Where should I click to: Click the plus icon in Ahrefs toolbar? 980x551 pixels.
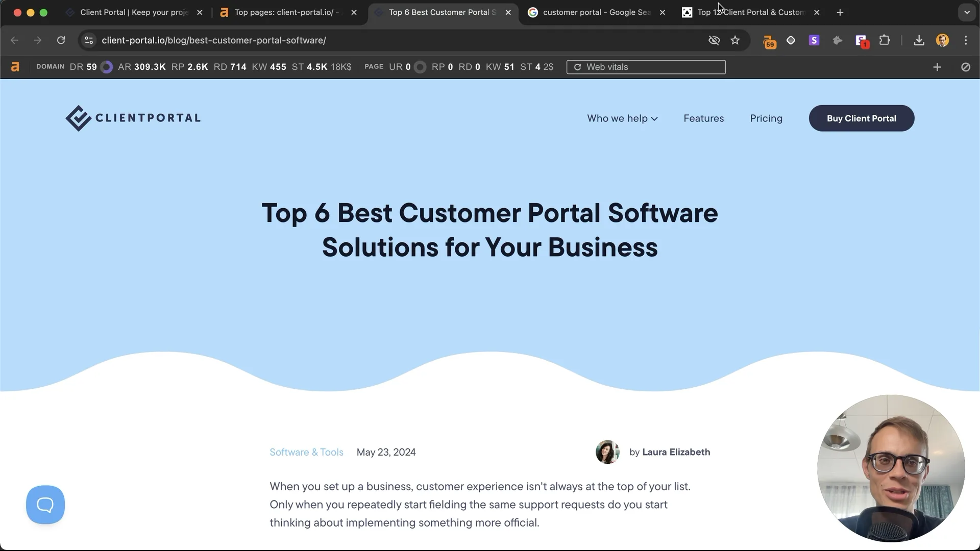click(x=937, y=67)
